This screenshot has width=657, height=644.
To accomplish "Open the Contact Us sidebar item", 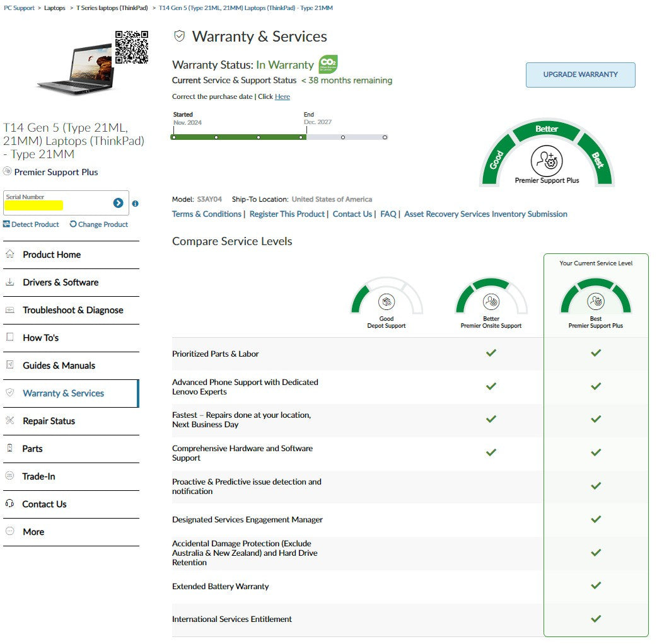I will pos(71,504).
